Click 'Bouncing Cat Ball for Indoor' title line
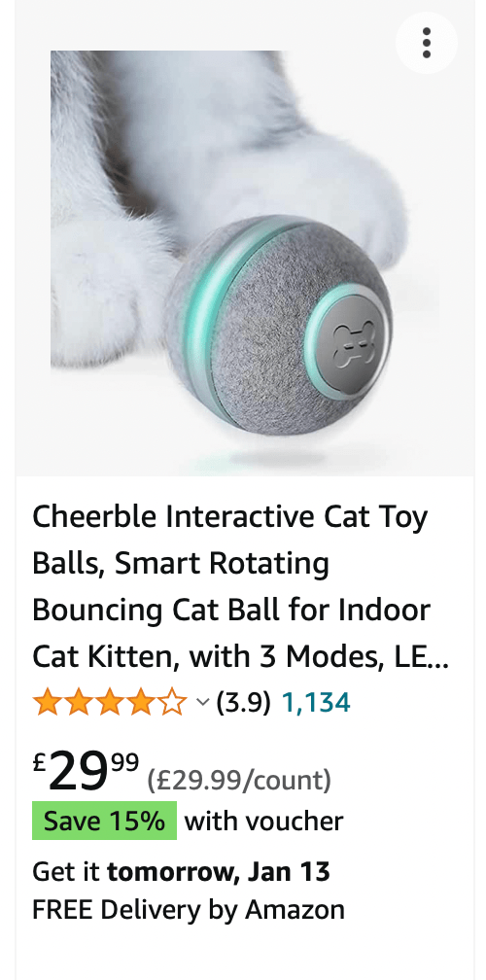Screen dimensions: 486x980 [x=231, y=610]
